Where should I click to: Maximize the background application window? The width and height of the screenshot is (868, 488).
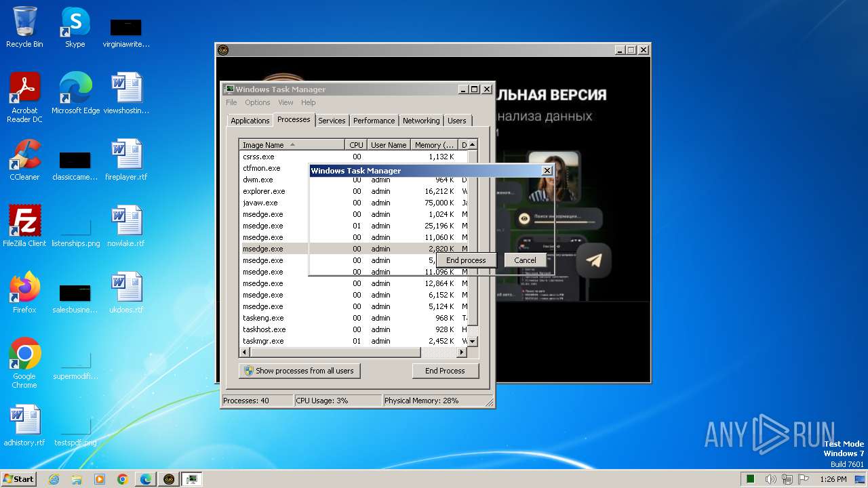pyautogui.click(x=631, y=49)
